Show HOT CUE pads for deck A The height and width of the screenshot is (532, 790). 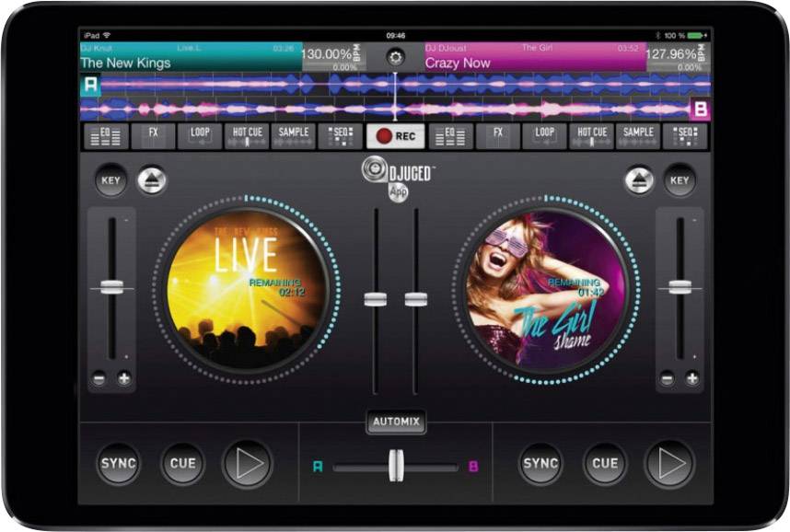pyautogui.click(x=249, y=133)
